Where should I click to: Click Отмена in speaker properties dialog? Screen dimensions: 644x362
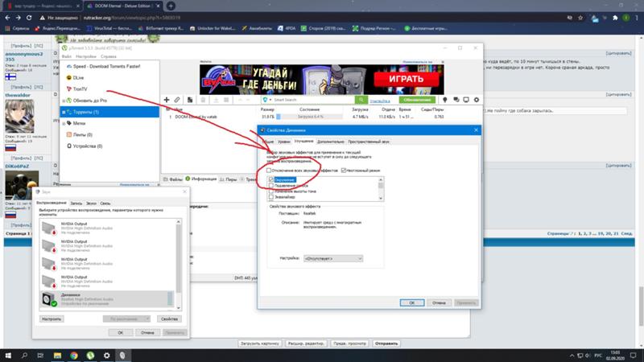[439, 302]
